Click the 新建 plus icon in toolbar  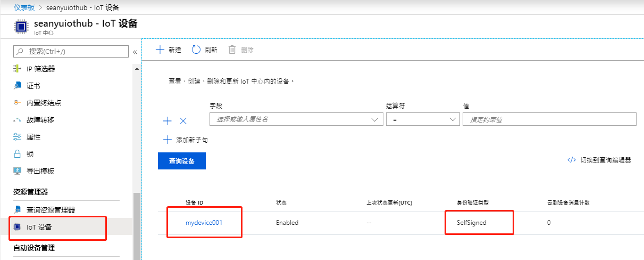click(160, 50)
